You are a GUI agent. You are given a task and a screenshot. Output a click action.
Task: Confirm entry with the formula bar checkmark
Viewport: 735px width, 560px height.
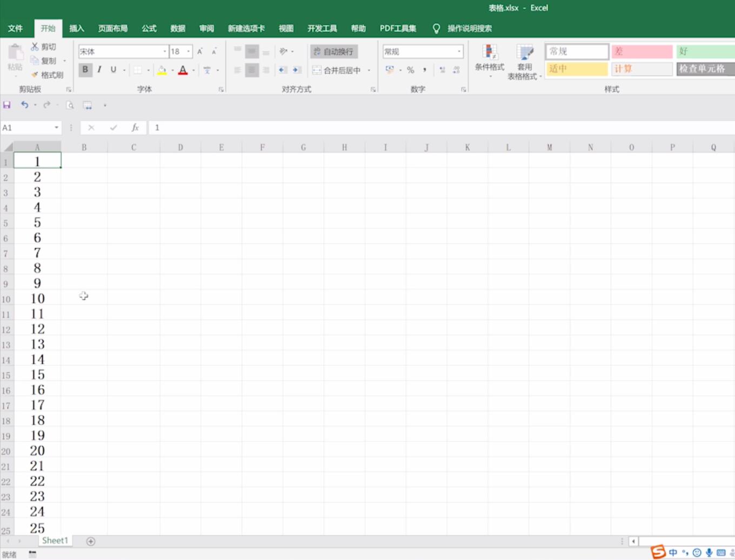tap(113, 128)
